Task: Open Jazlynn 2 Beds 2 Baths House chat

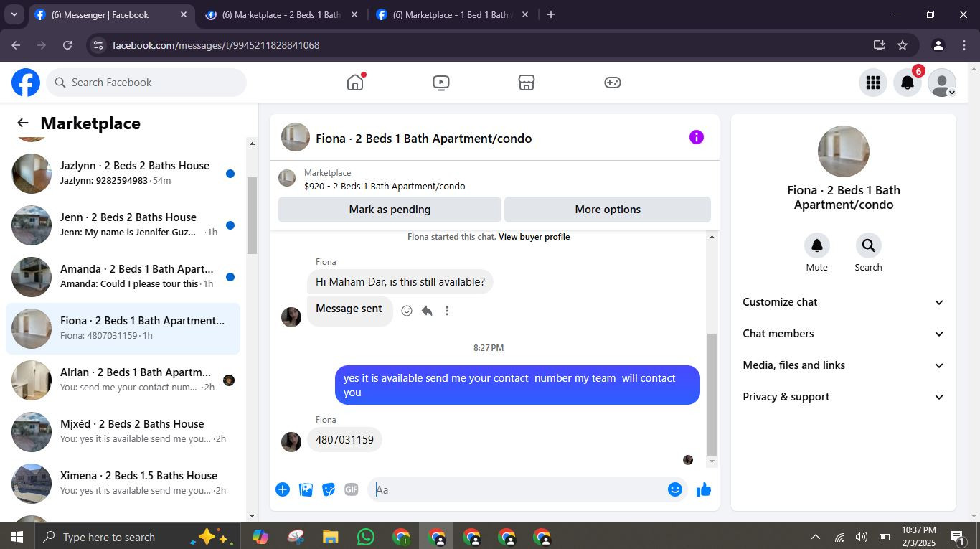Action: point(123,174)
